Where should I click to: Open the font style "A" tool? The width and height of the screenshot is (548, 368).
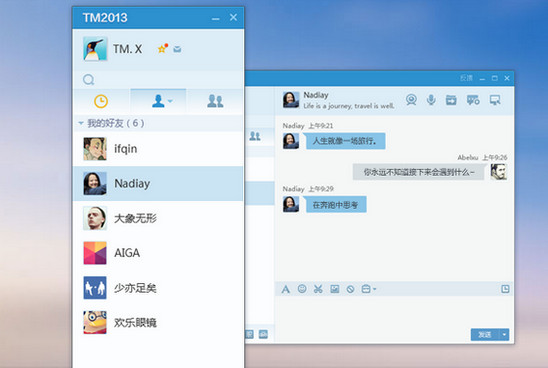[x=285, y=289]
